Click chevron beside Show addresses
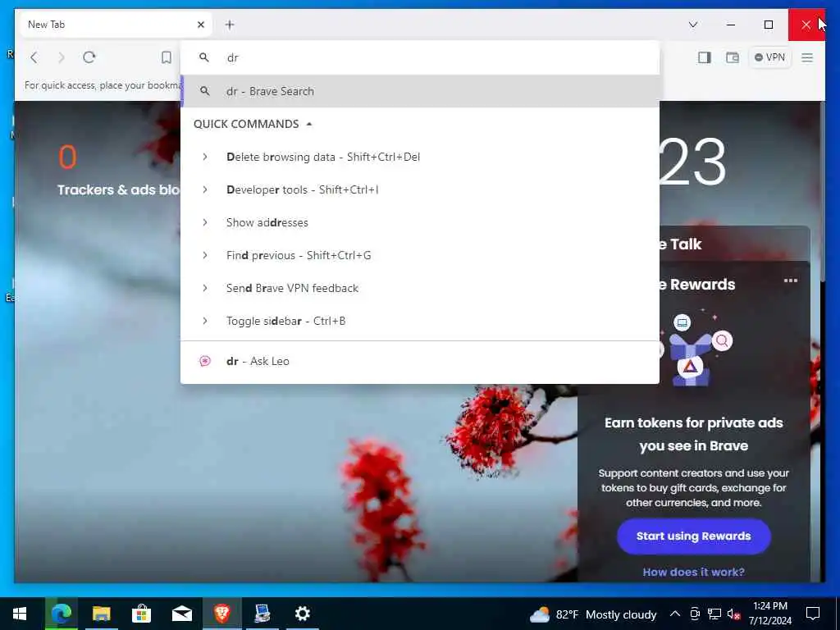840x630 pixels. 204,222
